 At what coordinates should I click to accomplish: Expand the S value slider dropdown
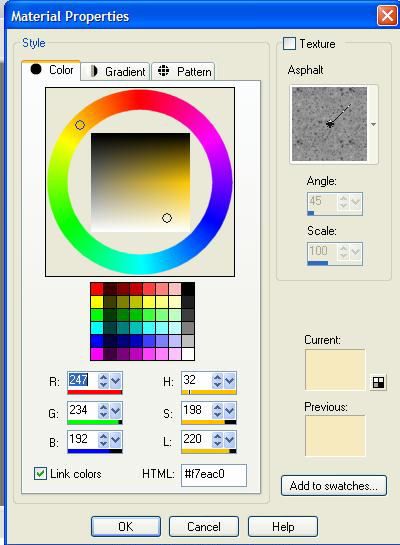(x=229, y=411)
